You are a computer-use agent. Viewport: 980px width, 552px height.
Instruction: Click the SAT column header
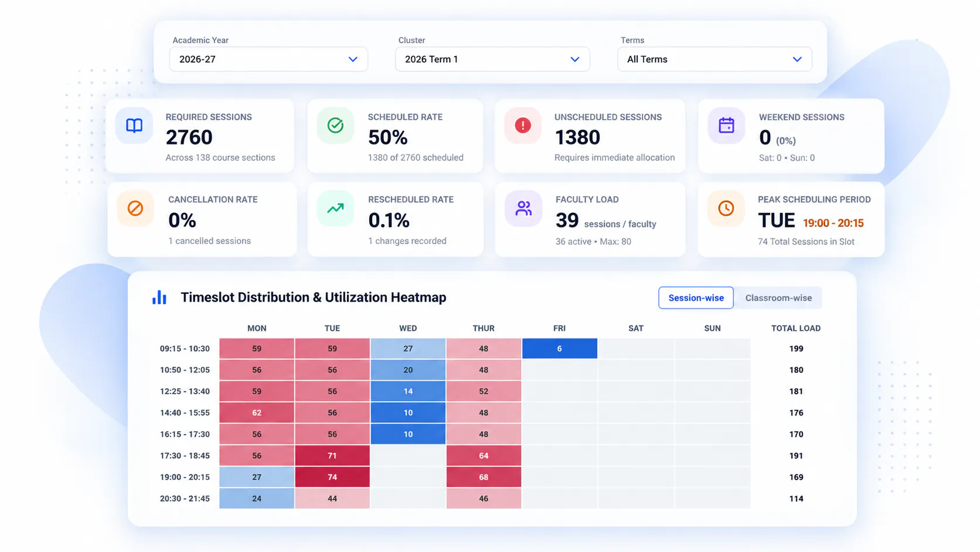click(636, 329)
